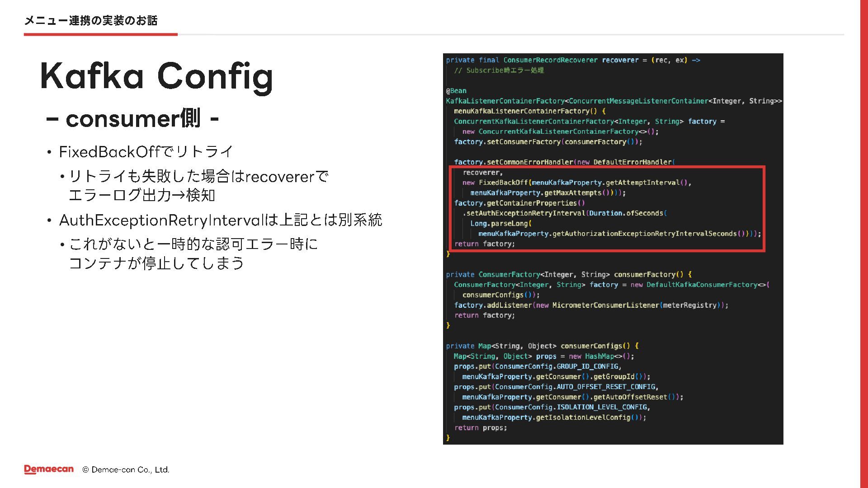Screen dimensions: 868x488
Task: Click the line ending new DefaultKafkaConsumerFactory<>(
Action: 612,285
